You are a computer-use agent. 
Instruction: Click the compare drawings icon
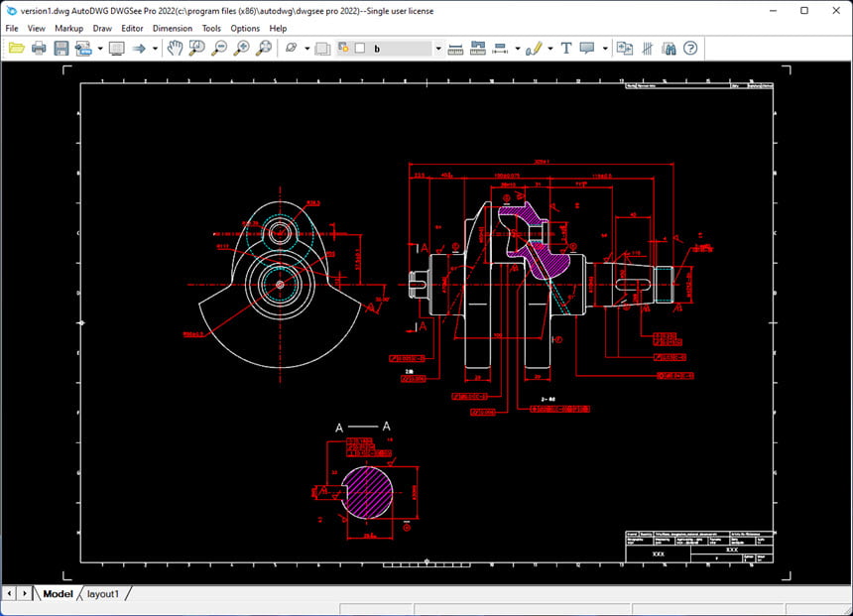625,49
